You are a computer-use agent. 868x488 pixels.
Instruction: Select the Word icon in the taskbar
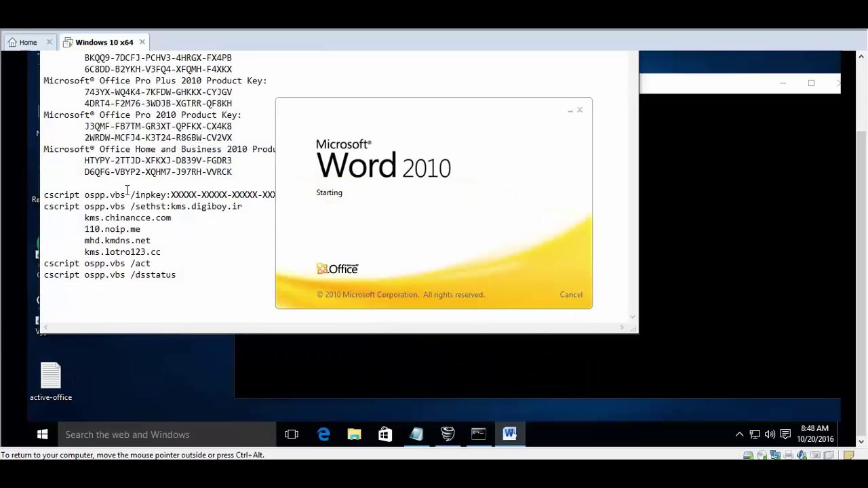[x=510, y=434]
